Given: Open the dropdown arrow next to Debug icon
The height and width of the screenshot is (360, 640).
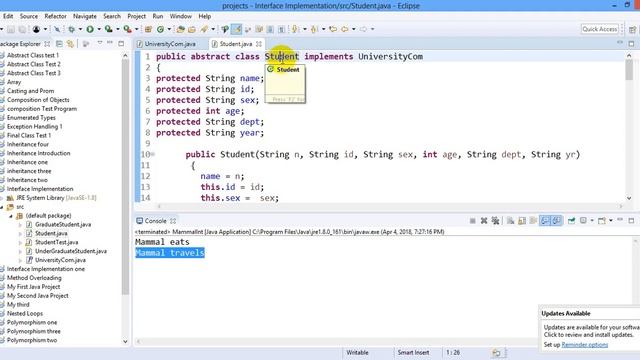Looking at the screenshot, I should click(x=80, y=29).
